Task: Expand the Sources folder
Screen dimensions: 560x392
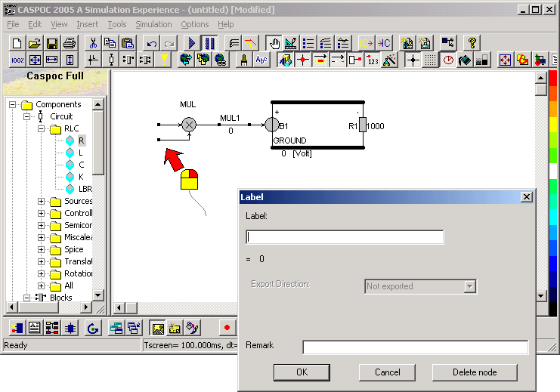Action: click(41, 202)
